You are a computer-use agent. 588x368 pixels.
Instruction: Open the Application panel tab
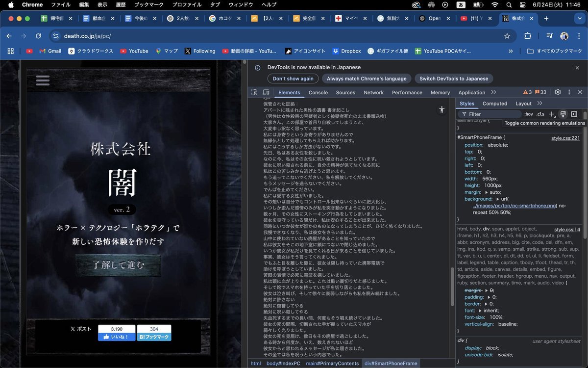[x=472, y=92]
